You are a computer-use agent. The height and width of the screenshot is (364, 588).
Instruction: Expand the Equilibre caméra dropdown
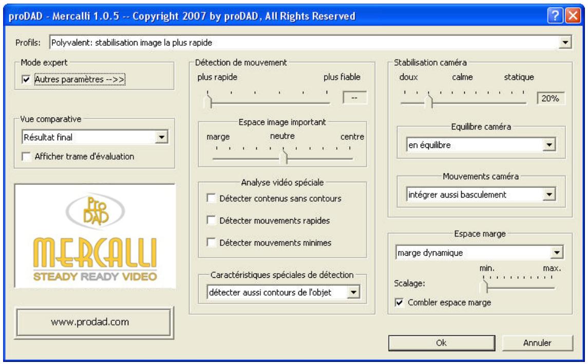[x=549, y=145]
